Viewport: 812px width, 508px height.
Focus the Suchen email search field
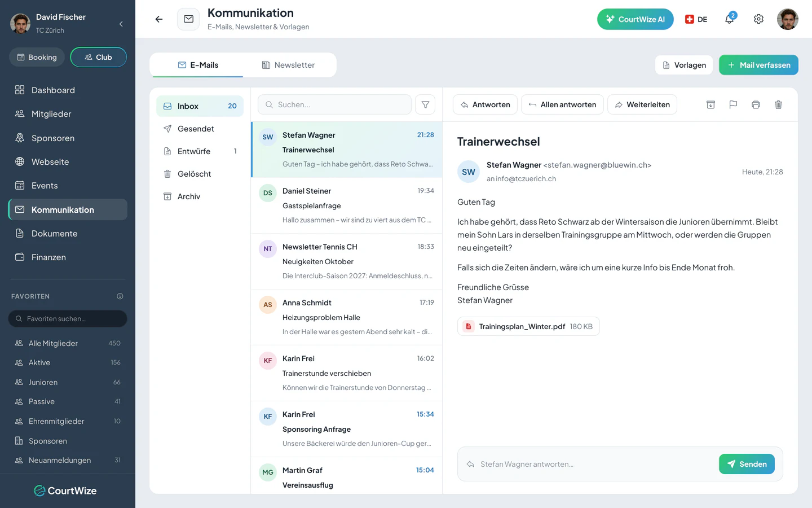point(334,104)
